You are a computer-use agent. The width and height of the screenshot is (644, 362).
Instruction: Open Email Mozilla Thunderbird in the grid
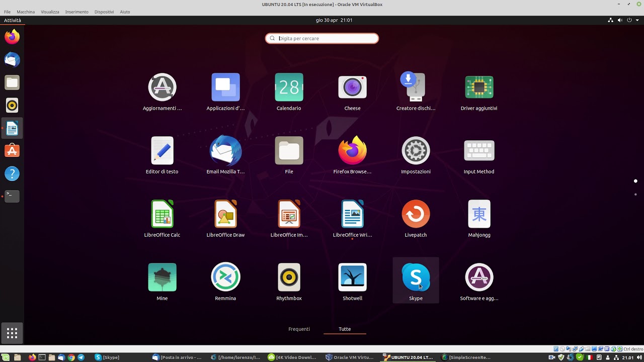225,155
